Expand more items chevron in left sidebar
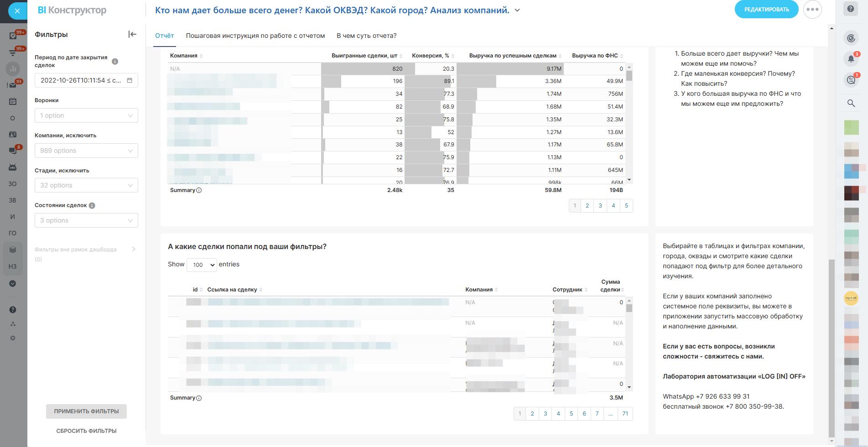 [13, 284]
